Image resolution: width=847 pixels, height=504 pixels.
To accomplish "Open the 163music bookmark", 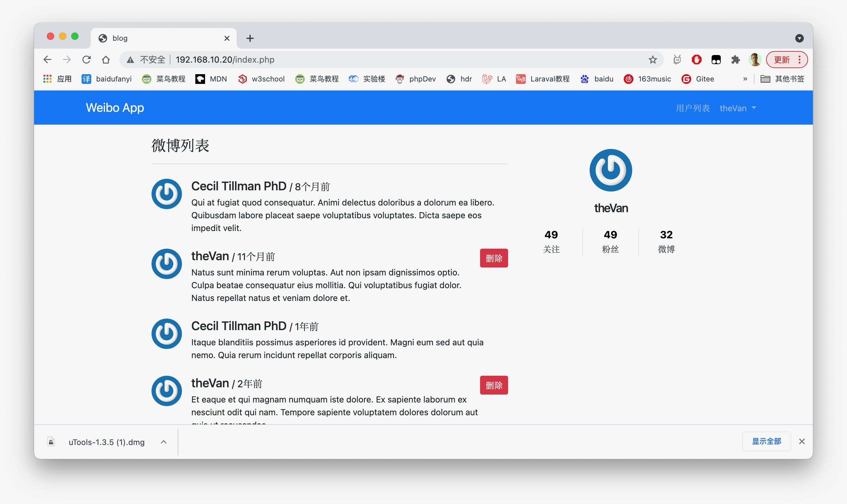I will (x=647, y=79).
